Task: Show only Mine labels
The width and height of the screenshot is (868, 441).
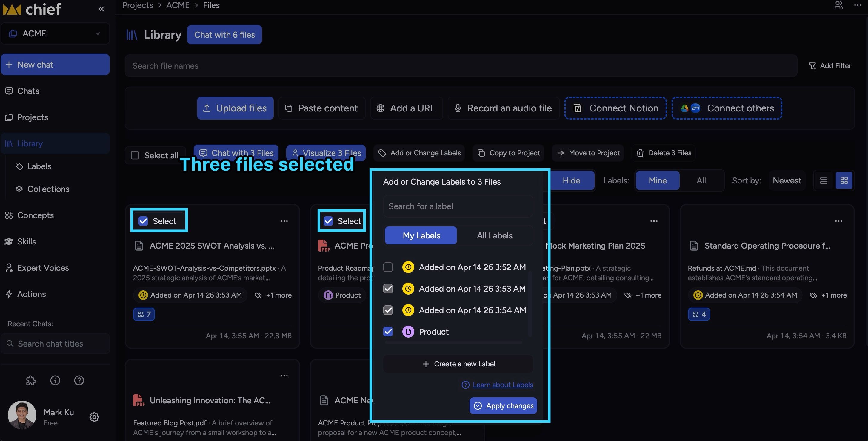Action: [x=657, y=180]
